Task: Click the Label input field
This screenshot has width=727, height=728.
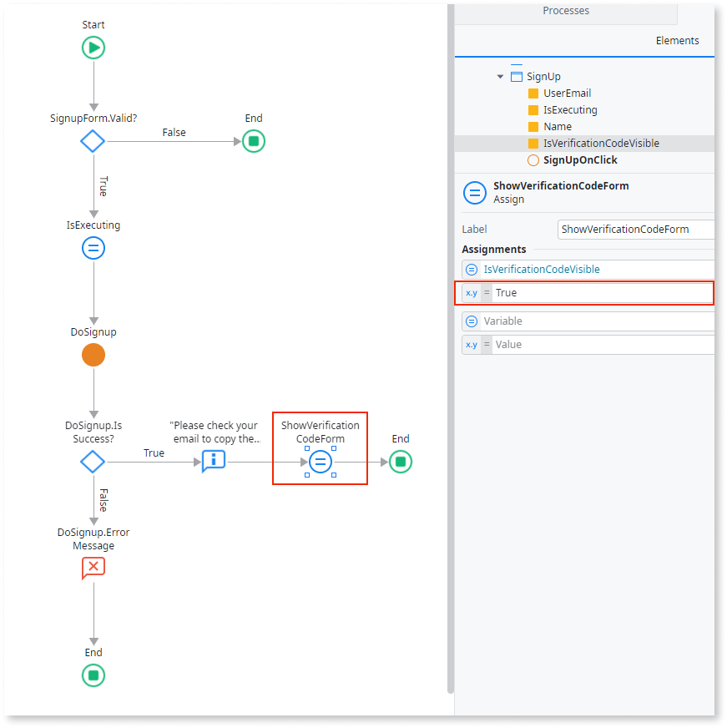Action: tap(636, 230)
